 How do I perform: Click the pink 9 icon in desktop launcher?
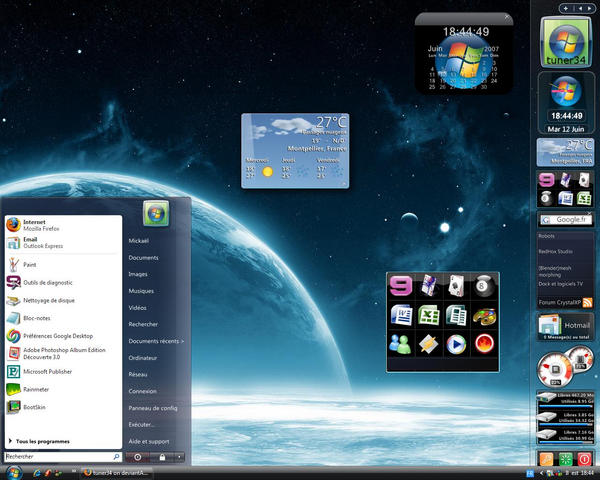[x=401, y=286]
